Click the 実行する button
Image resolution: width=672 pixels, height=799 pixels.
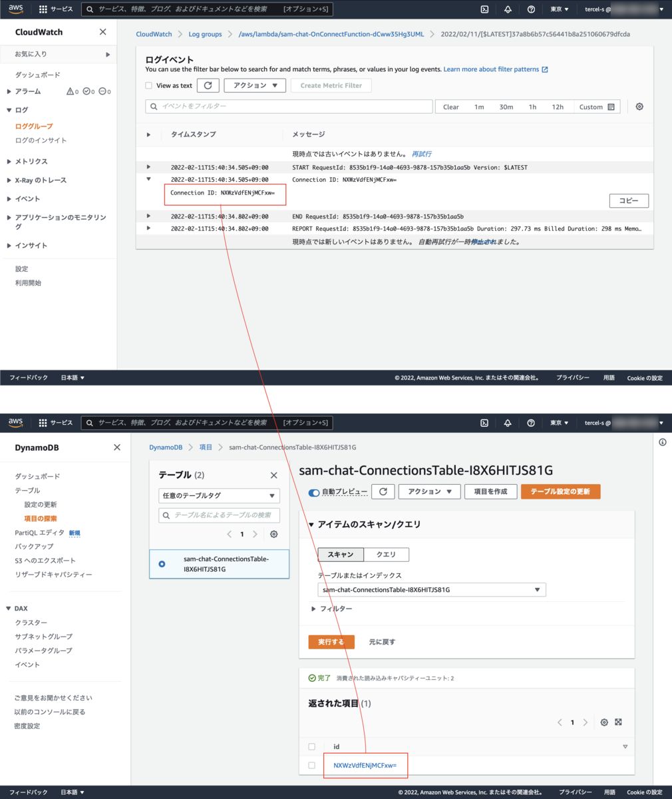pyautogui.click(x=331, y=642)
